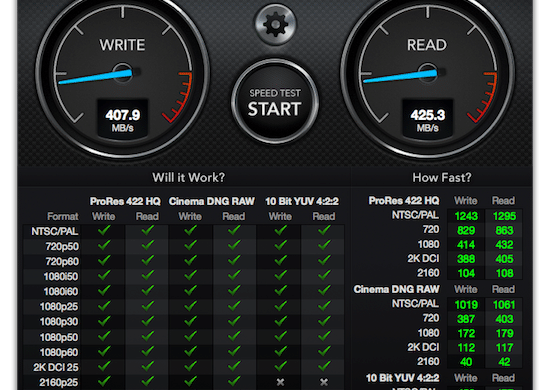Click 1080p60 Cinema DNG RAW Read checkmark
The height and width of the screenshot is (390, 550).
tap(234, 352)
